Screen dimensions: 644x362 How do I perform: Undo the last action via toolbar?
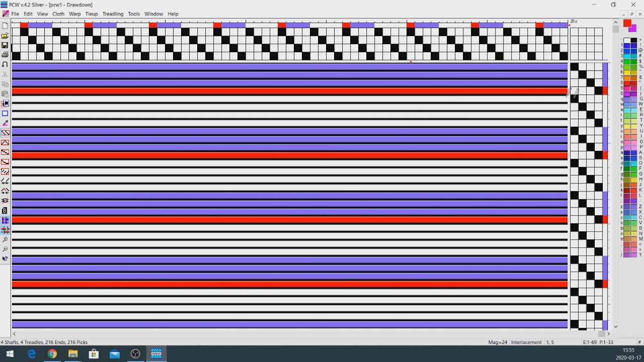(x=5, y=64)
